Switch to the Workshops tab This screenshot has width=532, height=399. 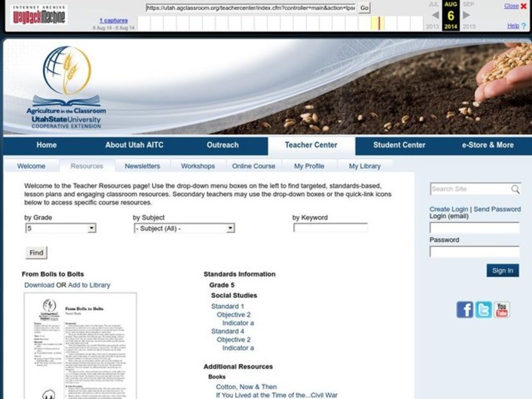198,166
